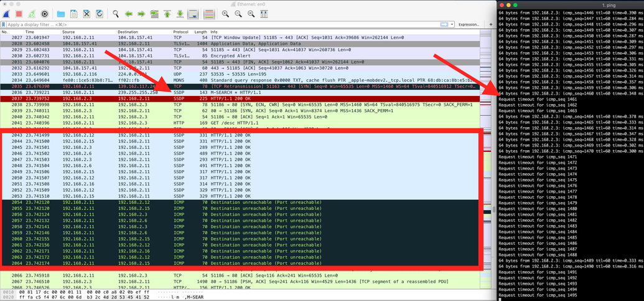Select packet 2041 GET /desc HTTP row
The image size is (644, 301).
click(x=240, y=123)
